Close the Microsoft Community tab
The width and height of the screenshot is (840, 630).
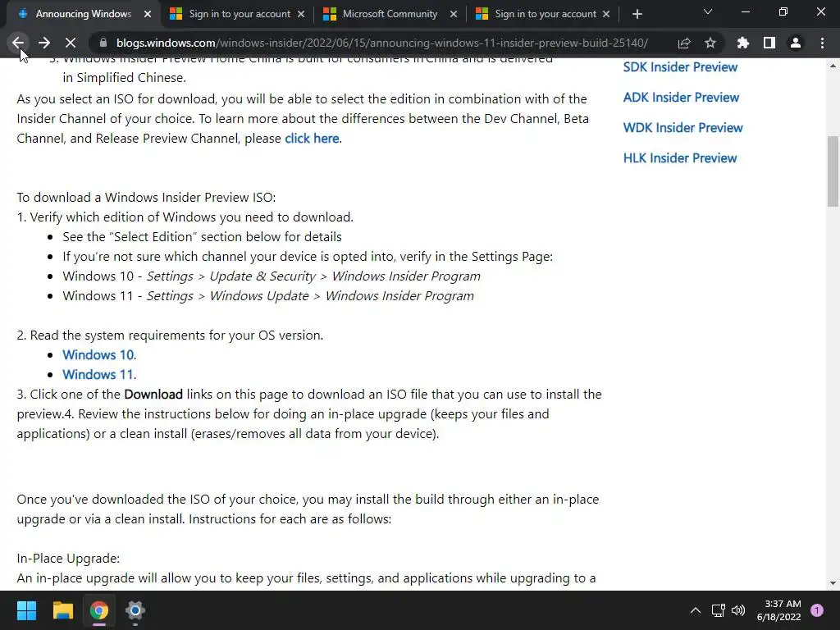click(454, 14)
